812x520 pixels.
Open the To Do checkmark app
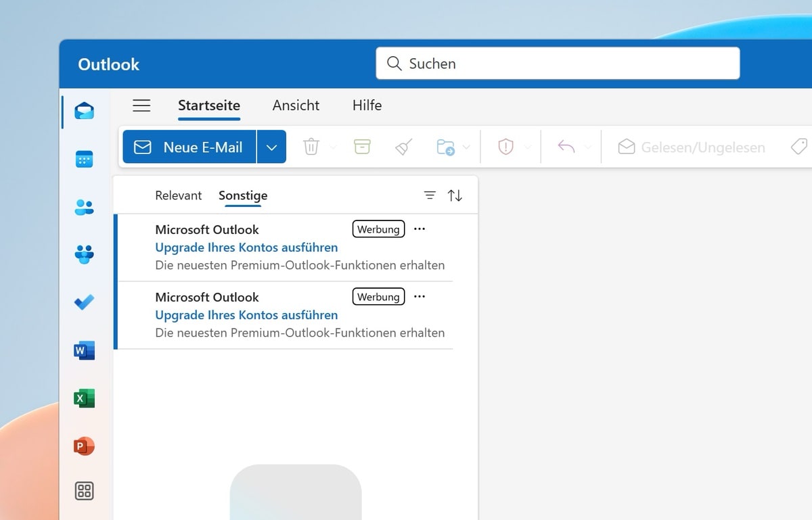84,302
